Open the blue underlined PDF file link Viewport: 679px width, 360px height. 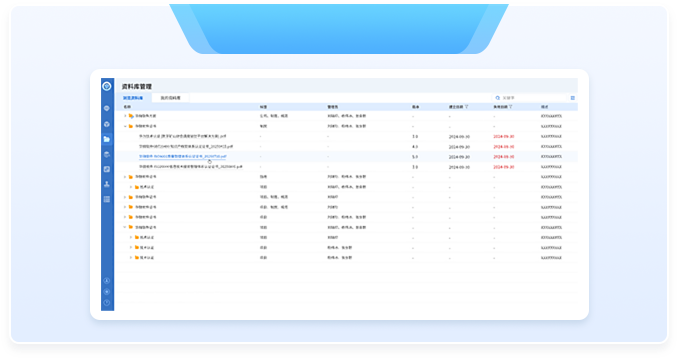click(x=182, y=156)
